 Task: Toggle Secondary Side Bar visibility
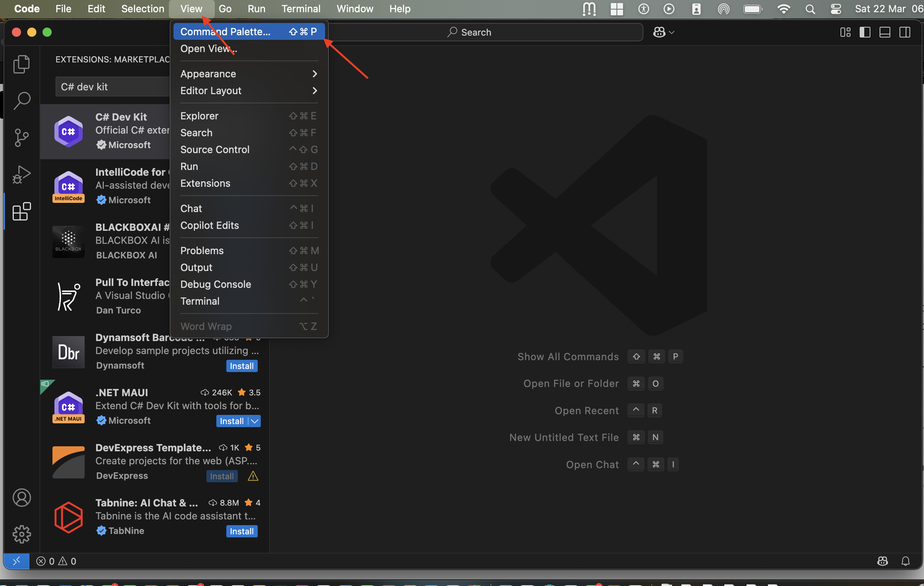pos(905,32)
